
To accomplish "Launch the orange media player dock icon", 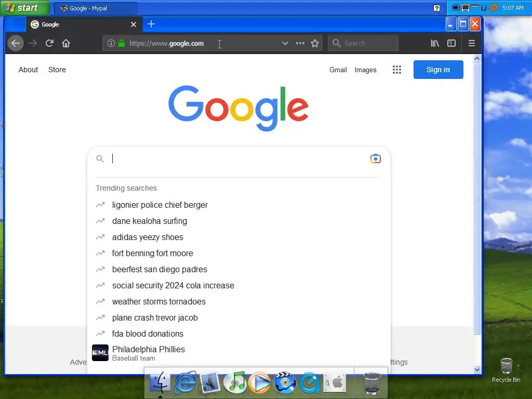I will pos(260,383).
